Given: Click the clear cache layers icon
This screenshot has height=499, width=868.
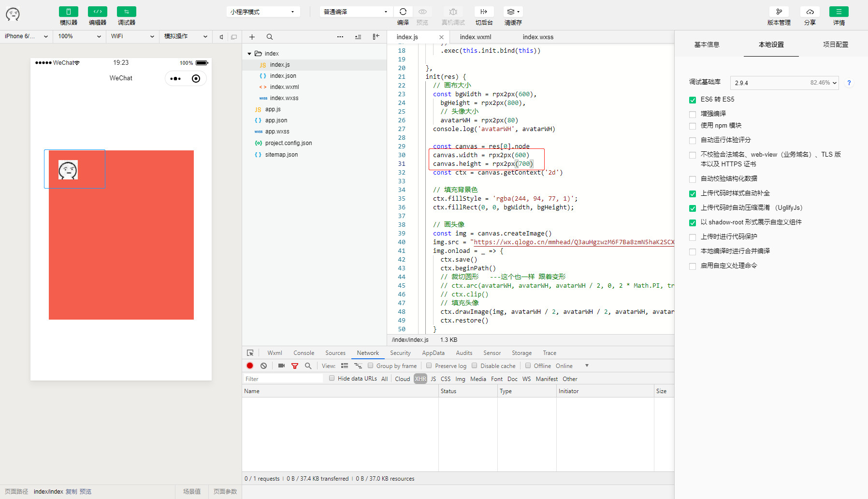Looking at the screenshot, I should click(x=513, y=12).
